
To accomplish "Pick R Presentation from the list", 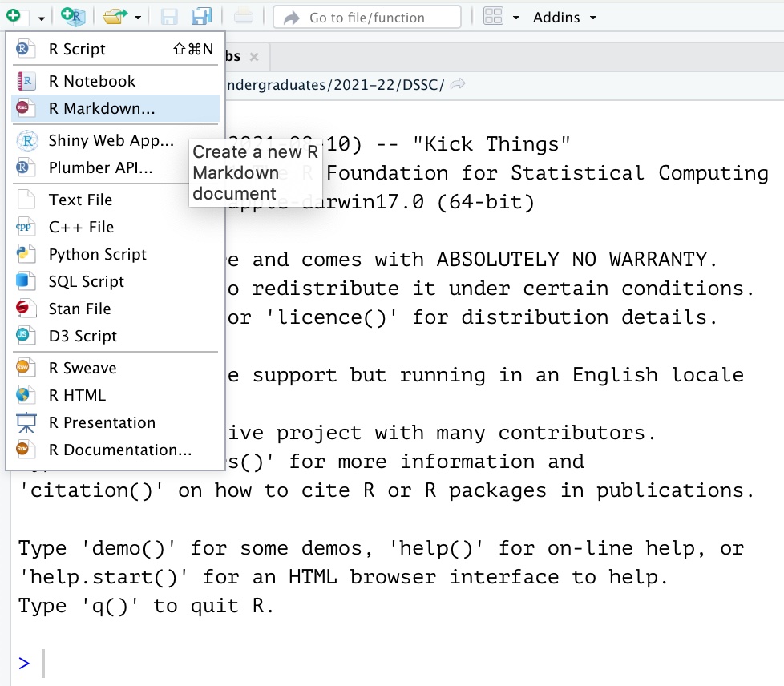I will pyautogui.click(x=102, y=422).
